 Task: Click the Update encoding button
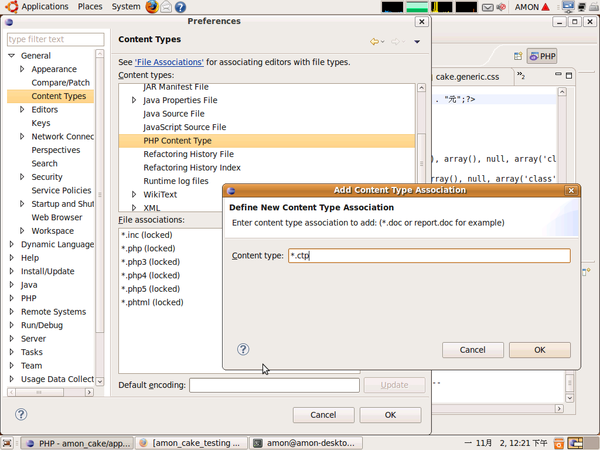(x=394, y=385)
